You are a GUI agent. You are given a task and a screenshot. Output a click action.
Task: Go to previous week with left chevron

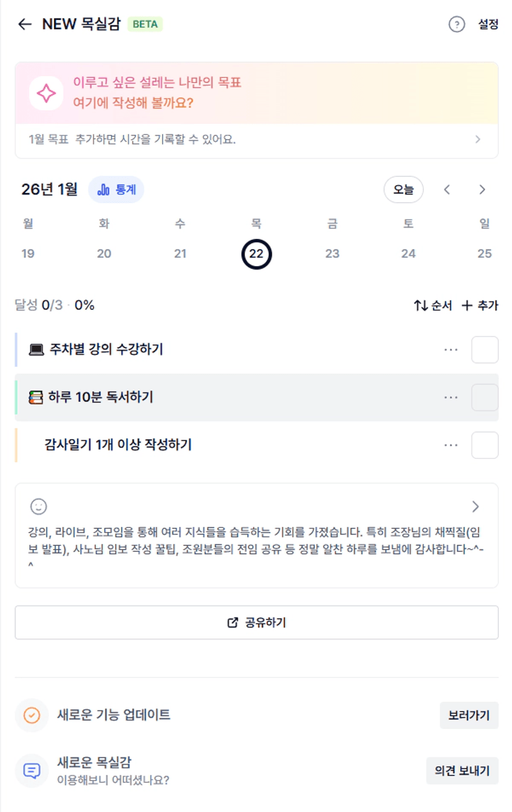447,190
